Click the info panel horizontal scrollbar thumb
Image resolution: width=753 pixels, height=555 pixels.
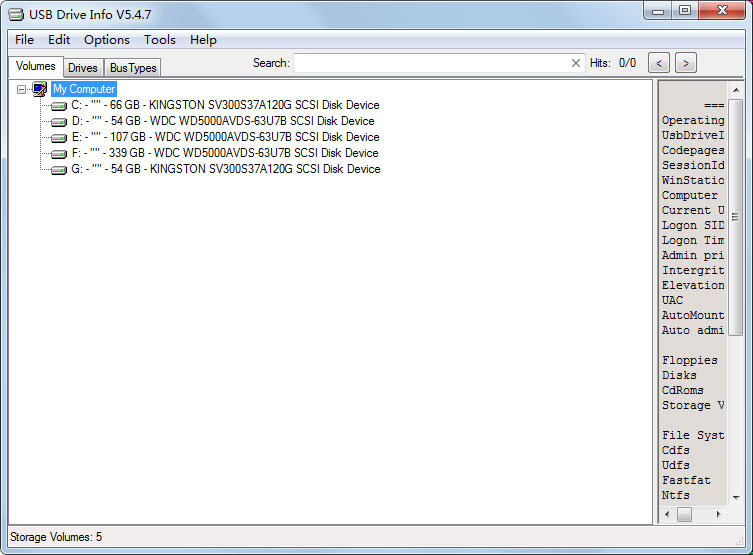tap(684, 514)
